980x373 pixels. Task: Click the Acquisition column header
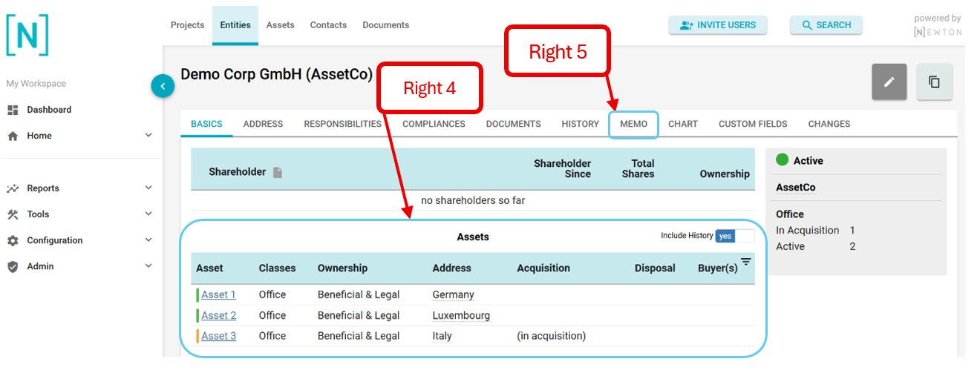coord(543,268)
